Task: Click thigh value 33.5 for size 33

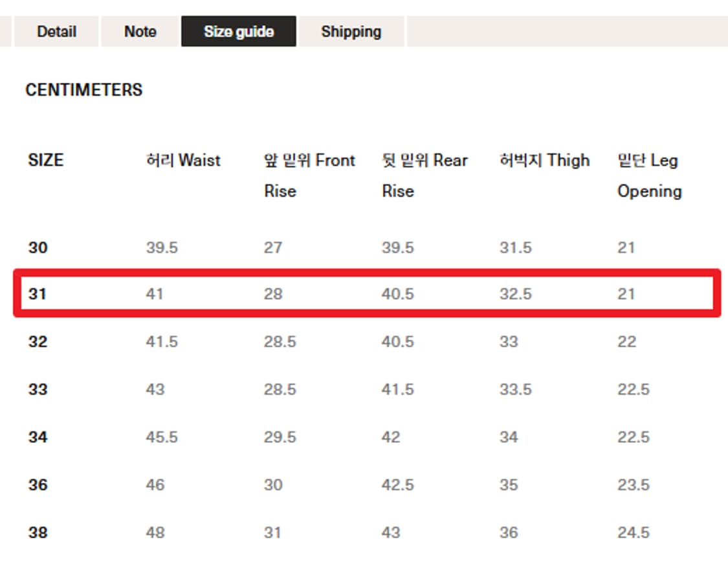Action: [x=516, y=389]
